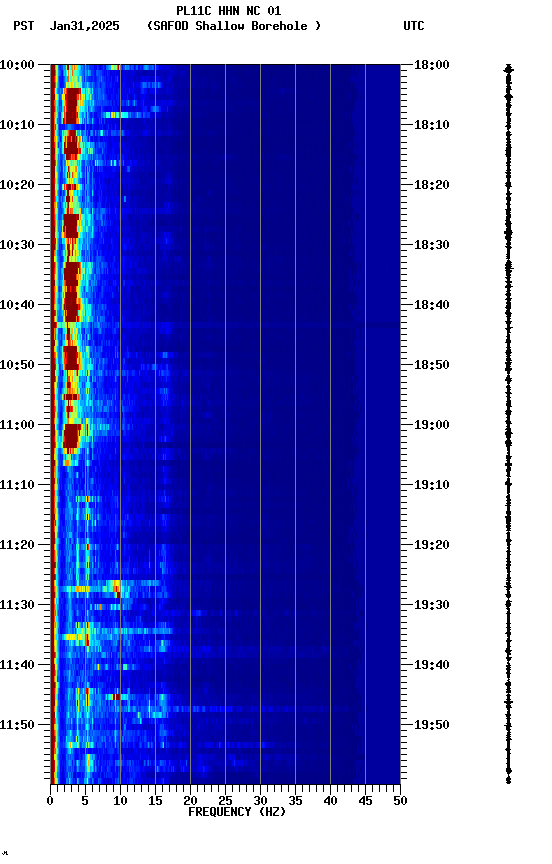This screenshot has width=552, height=864.
Task: Click the 10:10 PST time label
Action: (17, 125)
